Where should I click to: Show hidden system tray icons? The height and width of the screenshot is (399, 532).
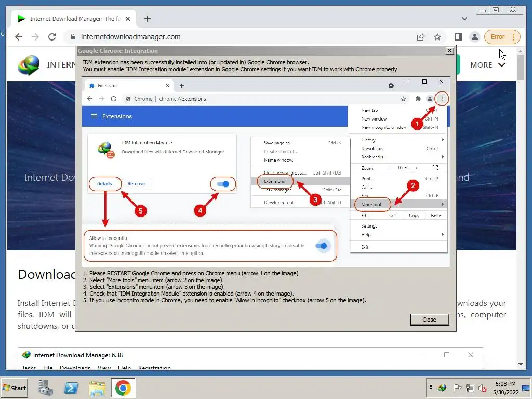tap(431, 388)
